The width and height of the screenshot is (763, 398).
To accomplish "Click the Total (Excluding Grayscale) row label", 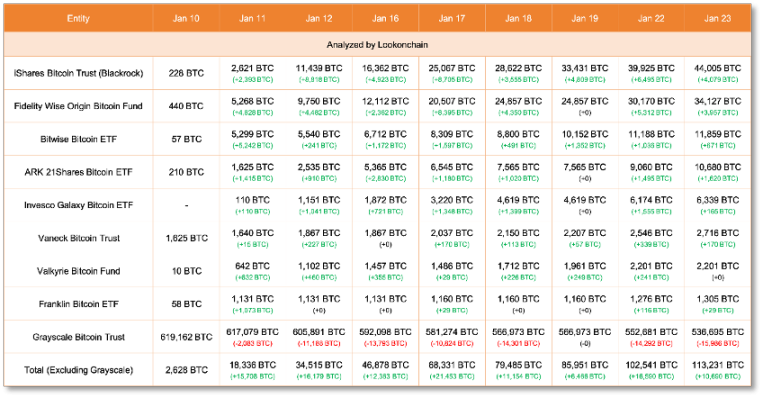I will pyautogui.click(x=78, y=370).
